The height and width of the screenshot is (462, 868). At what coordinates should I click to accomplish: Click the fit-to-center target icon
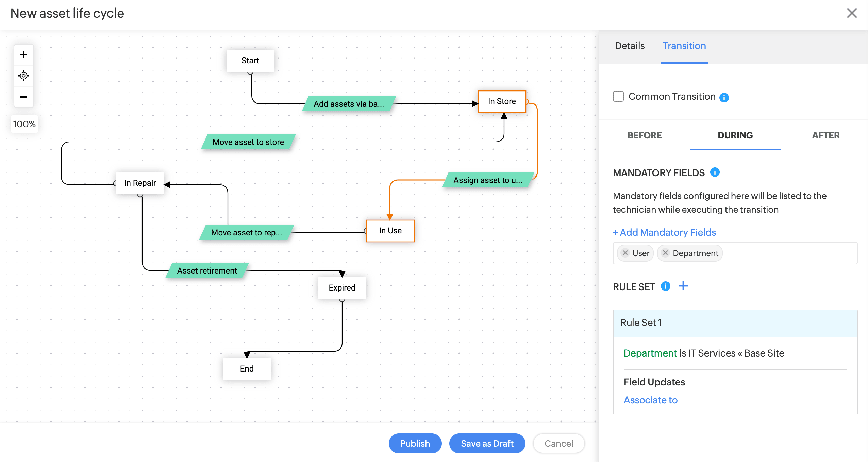[x=24, y=76]
